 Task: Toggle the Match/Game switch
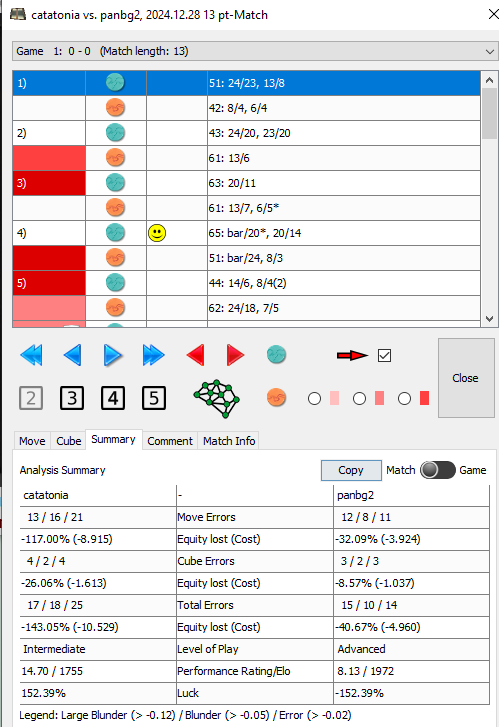tap(438, 470)
